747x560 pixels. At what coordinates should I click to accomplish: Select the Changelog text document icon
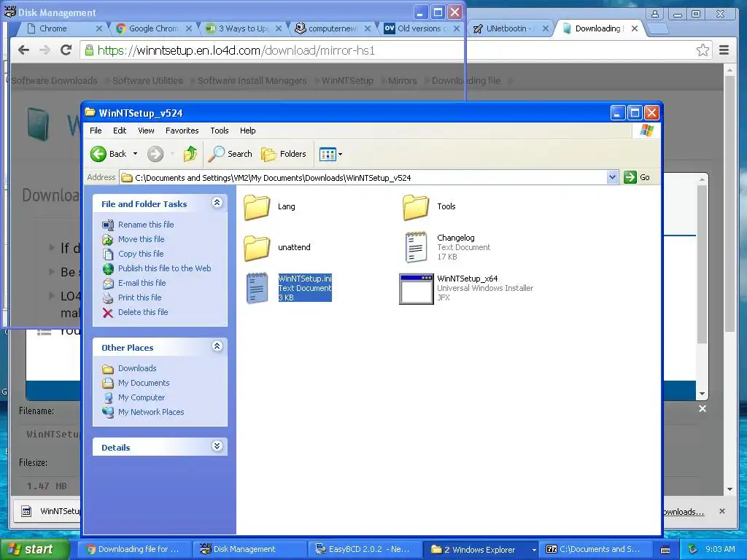click(416, 247)
